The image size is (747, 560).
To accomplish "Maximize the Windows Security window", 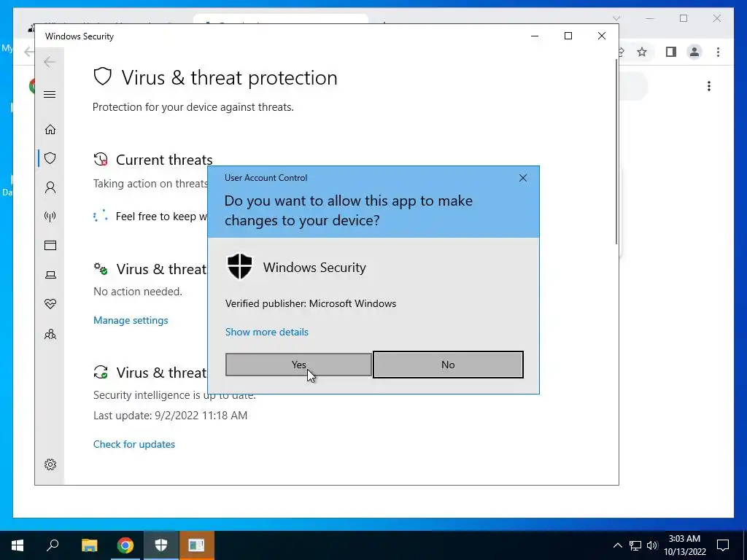I will point(568,36).
